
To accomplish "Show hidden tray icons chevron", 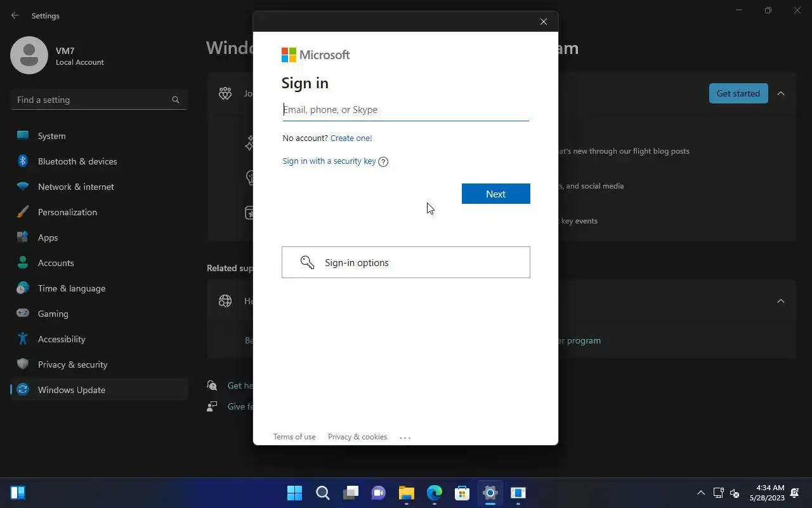I will pos(700,493).
